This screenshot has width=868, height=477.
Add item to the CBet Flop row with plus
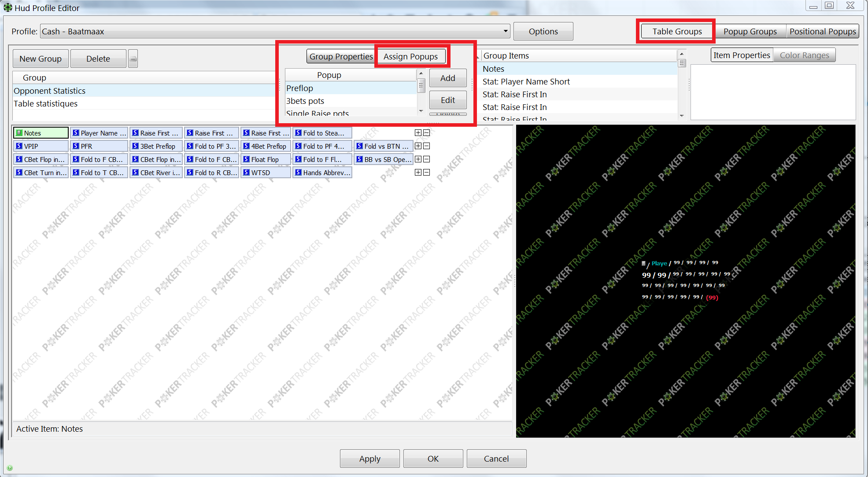tap(418, 159)
